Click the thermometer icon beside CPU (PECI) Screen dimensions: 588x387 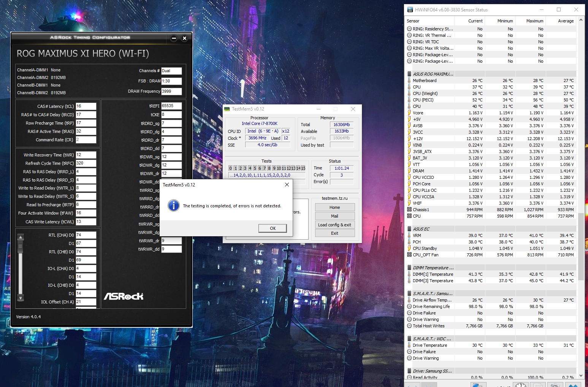[409, 100]
